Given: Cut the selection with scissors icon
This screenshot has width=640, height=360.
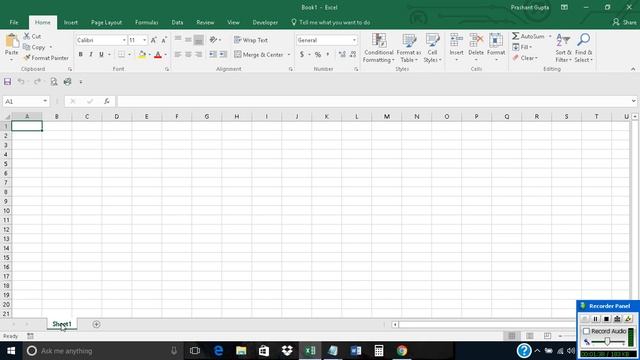Looking at the screenshot, I should coord(32,36).
